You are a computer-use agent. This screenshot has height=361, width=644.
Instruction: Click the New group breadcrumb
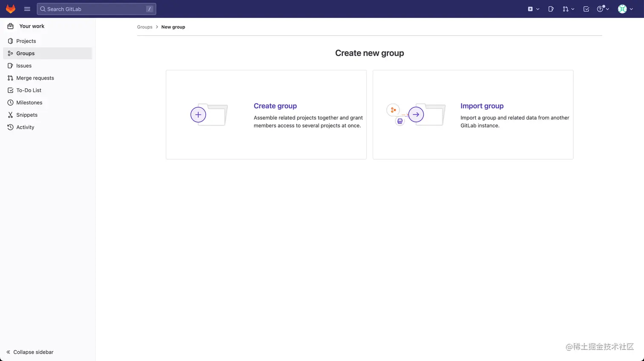(173, 27)
